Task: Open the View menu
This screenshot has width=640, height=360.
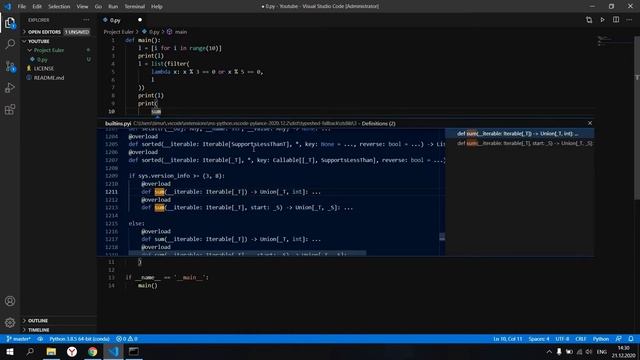Action: click(82, 6)
